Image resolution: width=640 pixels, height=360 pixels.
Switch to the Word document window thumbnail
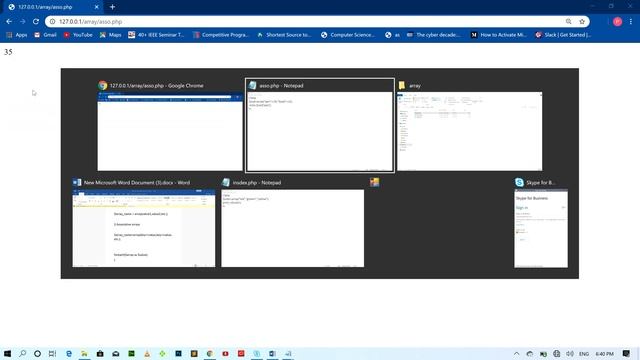click(144, 228)
